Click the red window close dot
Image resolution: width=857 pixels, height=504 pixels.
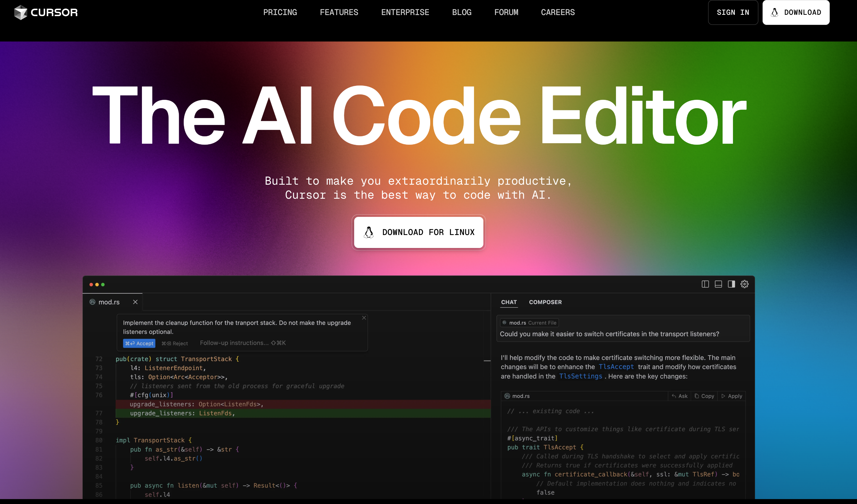[91, 285]
